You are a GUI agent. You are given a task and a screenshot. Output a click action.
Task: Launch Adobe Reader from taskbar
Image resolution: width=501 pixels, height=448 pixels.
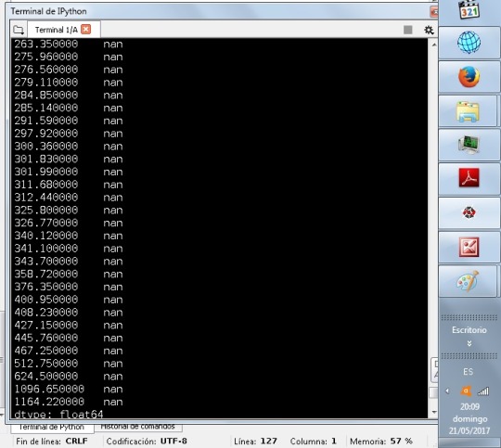[x=469, y=178]
